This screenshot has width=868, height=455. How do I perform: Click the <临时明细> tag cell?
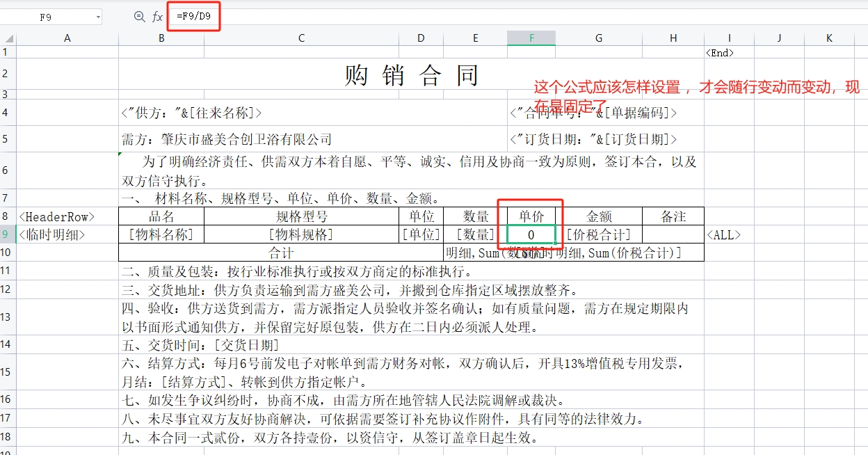[52, 235]
